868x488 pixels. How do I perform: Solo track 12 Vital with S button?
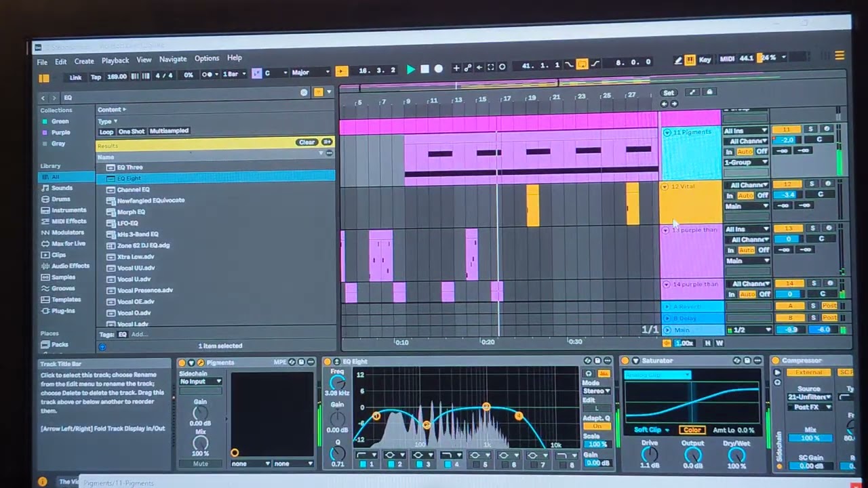click(x=812, y=184)
